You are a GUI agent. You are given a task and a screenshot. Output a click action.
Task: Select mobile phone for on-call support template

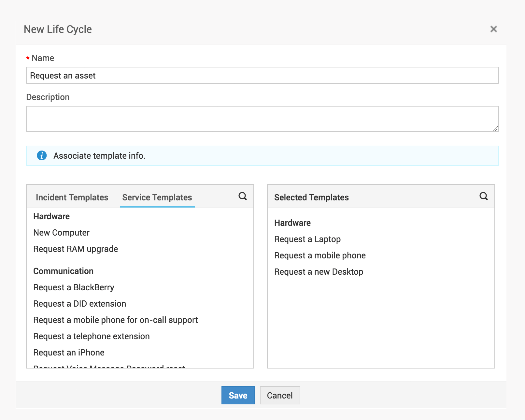[x=116, y=320]
